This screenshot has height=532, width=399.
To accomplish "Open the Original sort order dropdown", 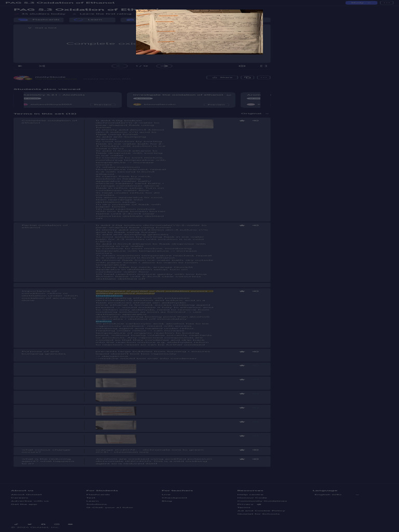I will (255, 113).
